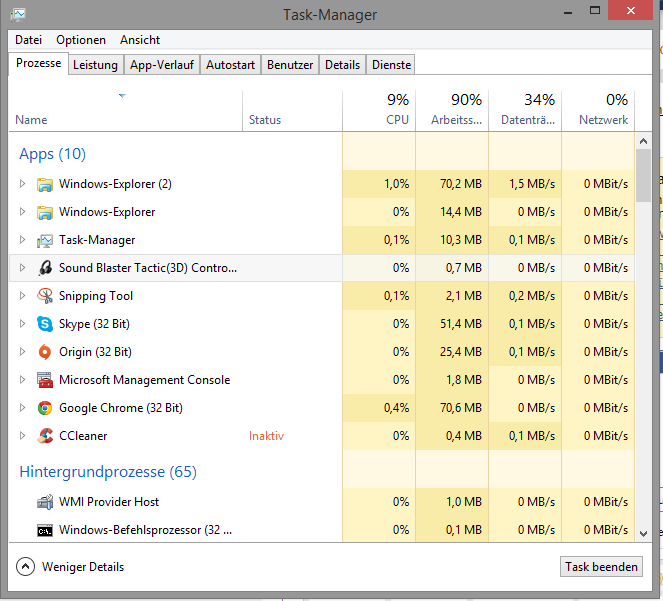Select the Windows-Befehlsprozessor (32 ... process name
The height and width of the screenshot is (601, 663).
point(145,530)
